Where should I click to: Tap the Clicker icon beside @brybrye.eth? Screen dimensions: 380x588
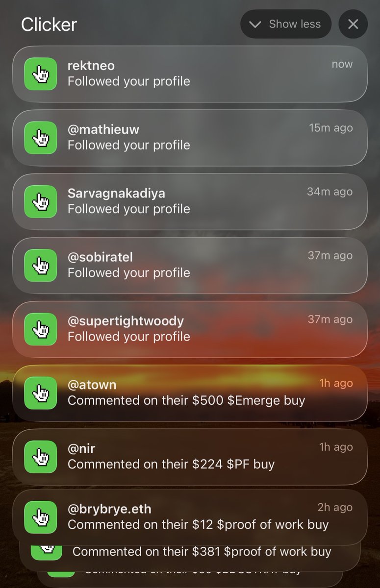(x=41, y=517)
